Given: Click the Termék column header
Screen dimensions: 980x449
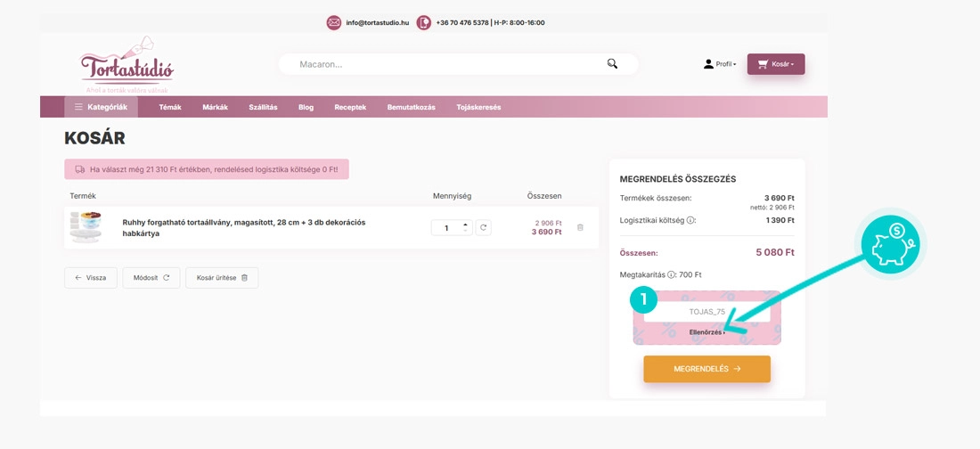Looking at the screenshot, I should 83,196.
